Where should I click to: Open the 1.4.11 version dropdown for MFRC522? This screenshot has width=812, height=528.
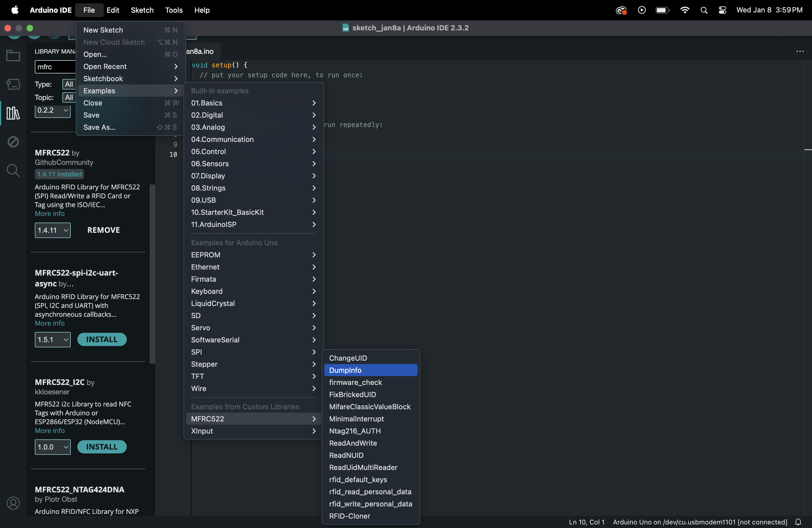click(52, 230)
